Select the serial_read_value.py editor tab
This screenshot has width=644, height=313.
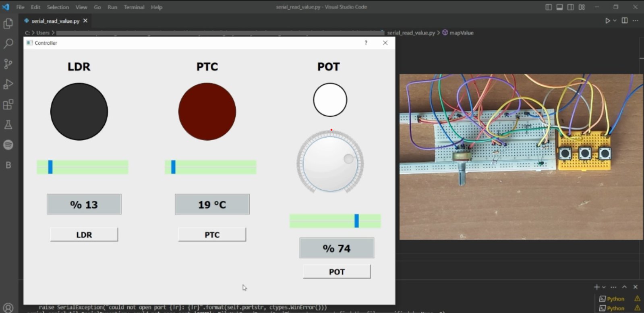[56, 21]
